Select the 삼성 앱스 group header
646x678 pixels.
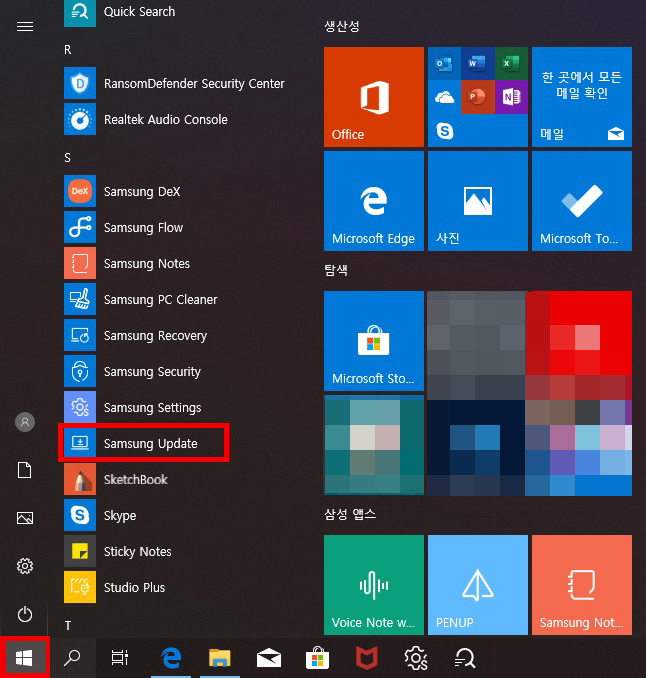click(x=350, y=514)
